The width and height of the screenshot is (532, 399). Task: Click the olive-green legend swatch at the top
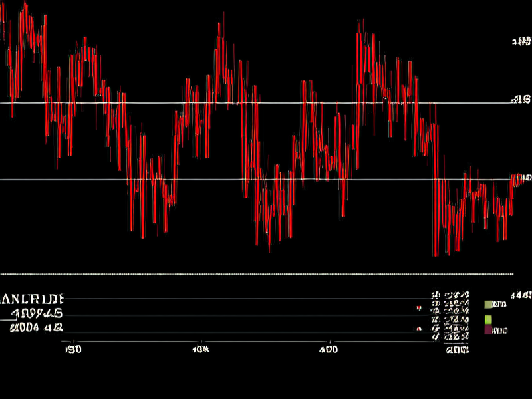pyautogui.click(x=488, y=304)
